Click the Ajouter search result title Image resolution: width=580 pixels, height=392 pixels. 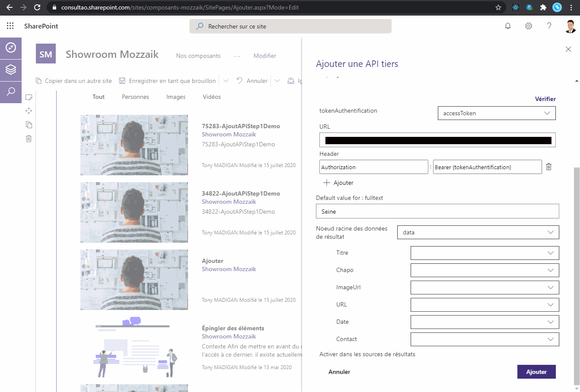click(213, 261)
